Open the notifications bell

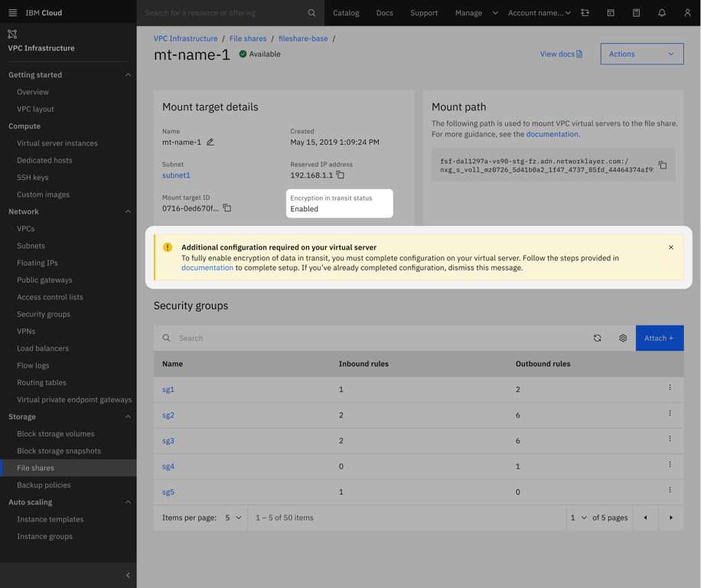[x=662, y=13]
